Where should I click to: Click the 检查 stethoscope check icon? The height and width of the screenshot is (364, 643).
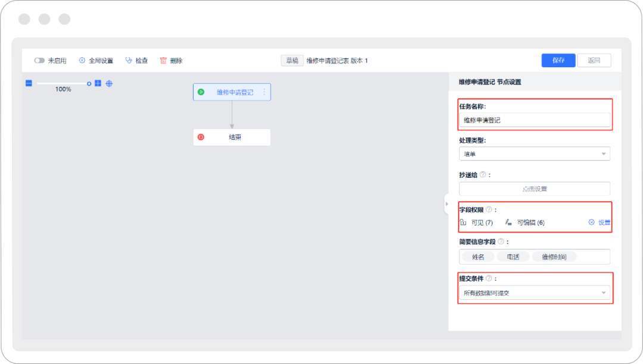(129, 61)
